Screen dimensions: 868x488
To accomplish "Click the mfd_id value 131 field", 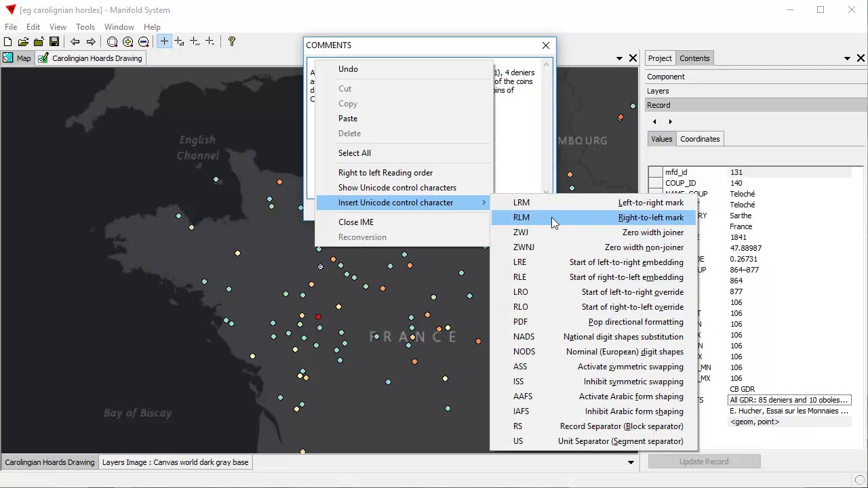I will tap(789, 172).
